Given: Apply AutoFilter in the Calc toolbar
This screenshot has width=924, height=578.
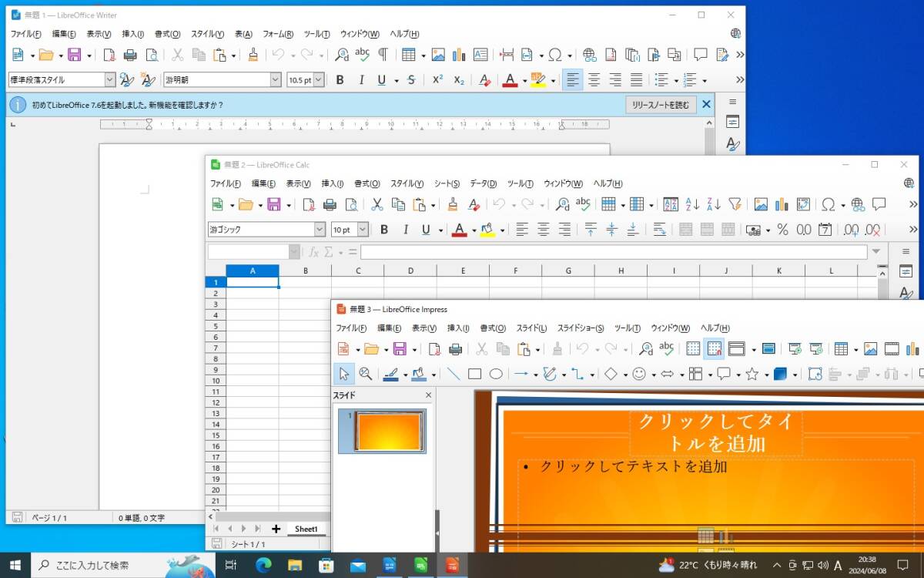Looking at the screenshot, I should pos(735,204).
